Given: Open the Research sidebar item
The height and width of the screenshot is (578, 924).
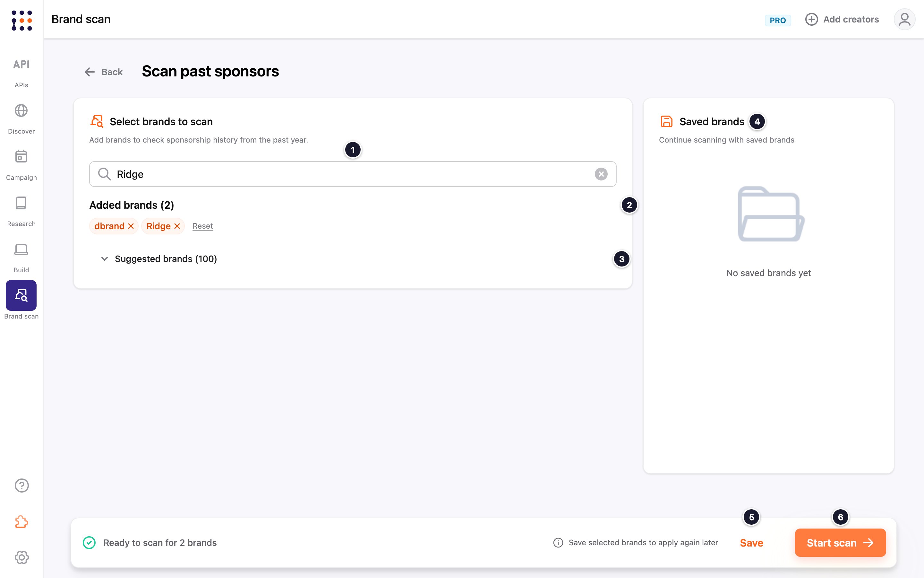Looking at the screenshot, I should pos(21,211).
